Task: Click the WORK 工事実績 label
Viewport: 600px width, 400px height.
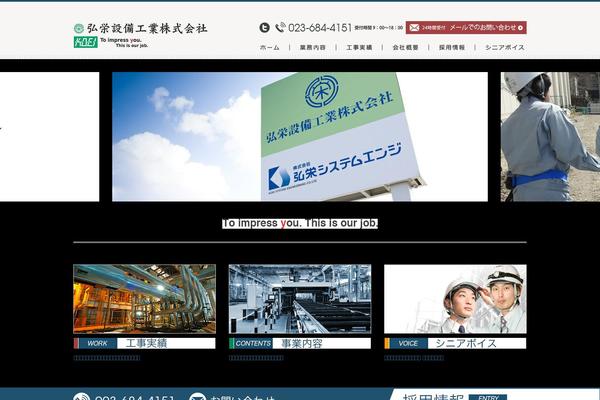Action: [x=144, y=343]
